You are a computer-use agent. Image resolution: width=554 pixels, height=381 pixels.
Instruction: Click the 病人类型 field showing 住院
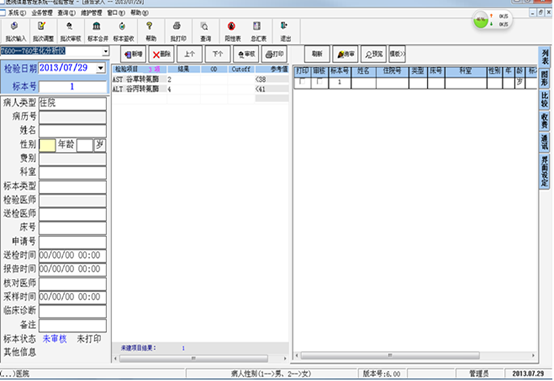tap(72, 103)
